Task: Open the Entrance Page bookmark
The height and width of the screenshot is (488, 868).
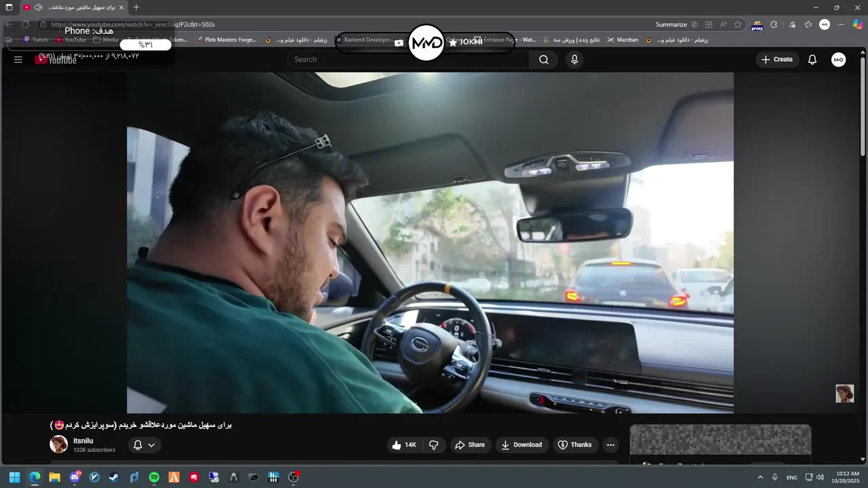Action: [x=505, y=40]
